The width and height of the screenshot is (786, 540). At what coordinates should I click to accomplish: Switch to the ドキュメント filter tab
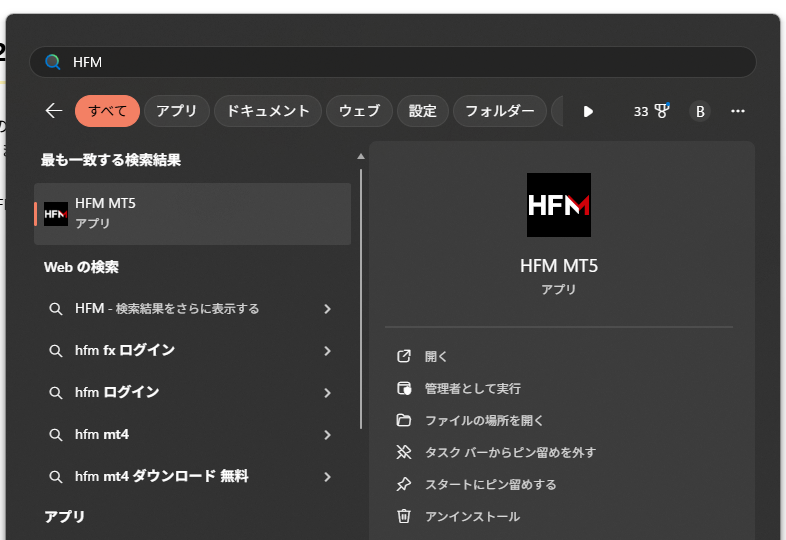point(268,111)
